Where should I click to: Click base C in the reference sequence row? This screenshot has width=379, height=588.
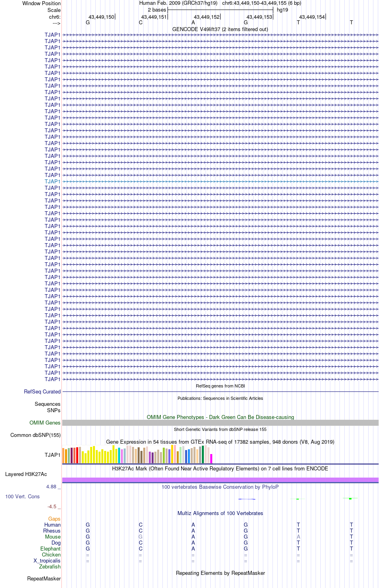click(140, 23)
